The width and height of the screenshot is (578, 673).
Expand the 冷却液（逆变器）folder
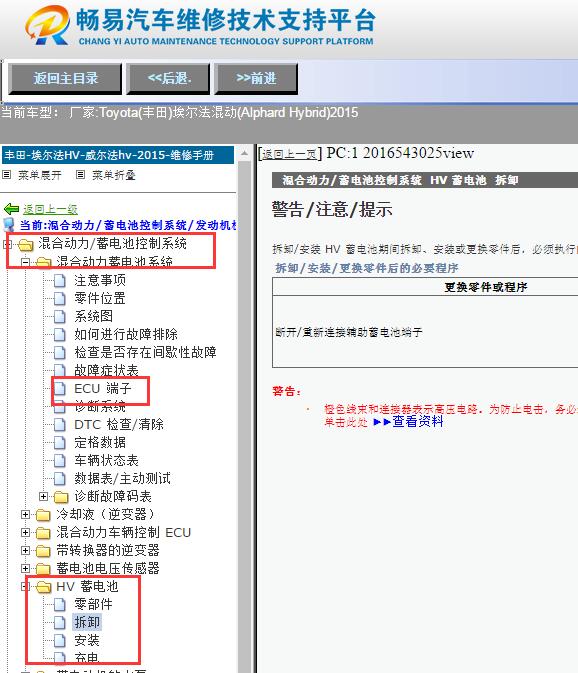click(25, 515)
